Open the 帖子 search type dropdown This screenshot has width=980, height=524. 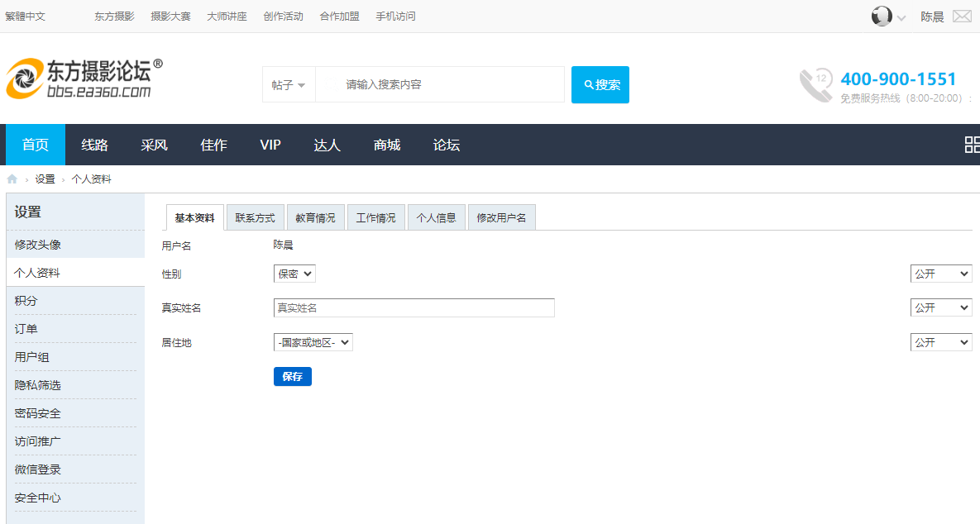[x=289, y=85]
